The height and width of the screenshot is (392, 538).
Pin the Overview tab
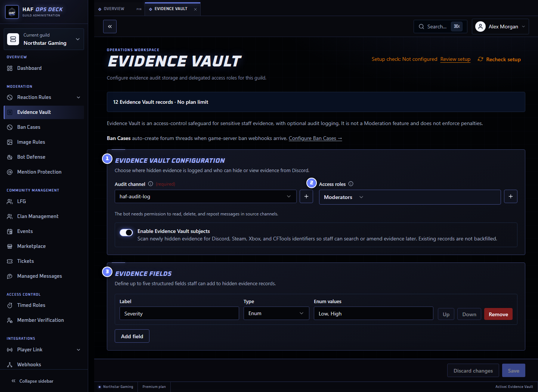(x=139, y=9)
